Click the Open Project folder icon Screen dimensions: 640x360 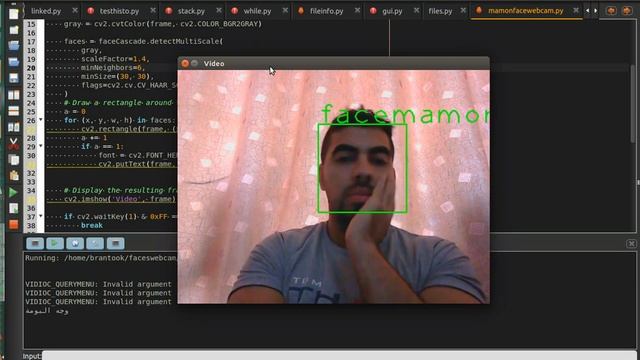(13, 62)
